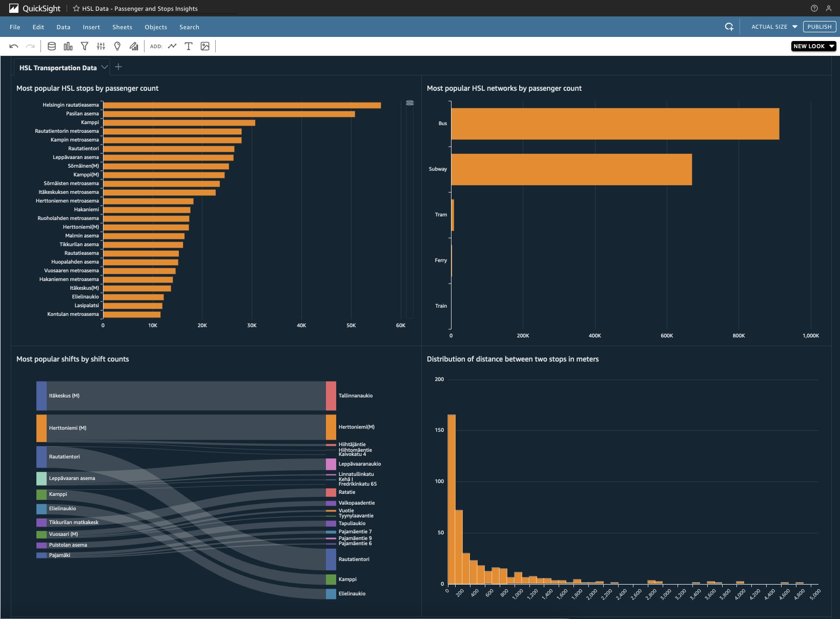
Task: Click the tallest histogram bar near zero
Action: click(x=452, y=499)
